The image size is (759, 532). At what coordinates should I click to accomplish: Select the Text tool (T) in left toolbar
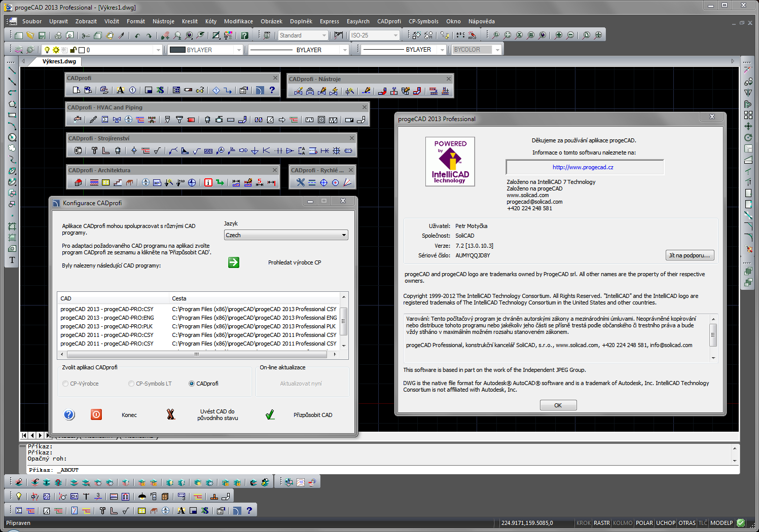point(12,260)
